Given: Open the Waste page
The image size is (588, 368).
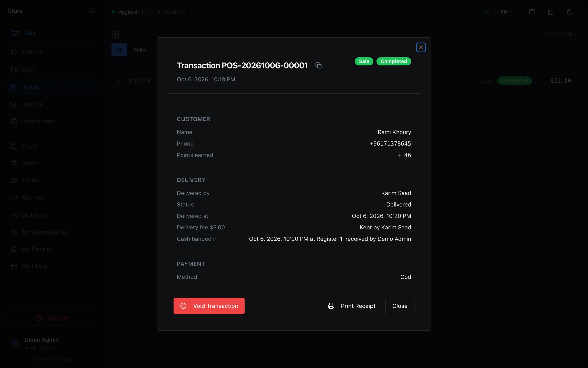Looking at the screenshot, I should (x=52, y=163).
